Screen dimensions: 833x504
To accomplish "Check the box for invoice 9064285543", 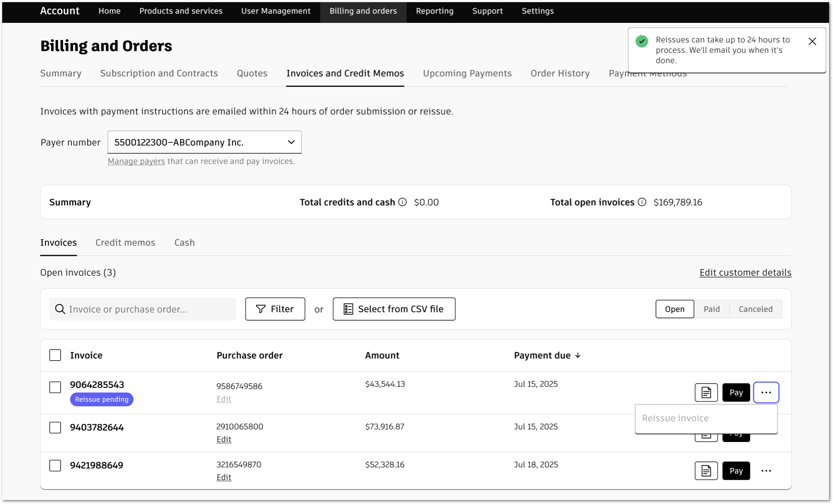I will click(x=55, y=387).
